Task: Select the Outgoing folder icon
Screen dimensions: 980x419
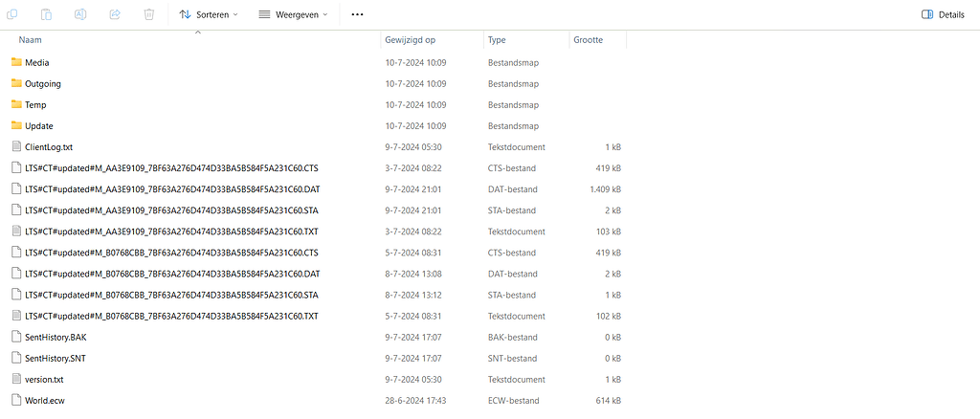Action: (17, 83)
